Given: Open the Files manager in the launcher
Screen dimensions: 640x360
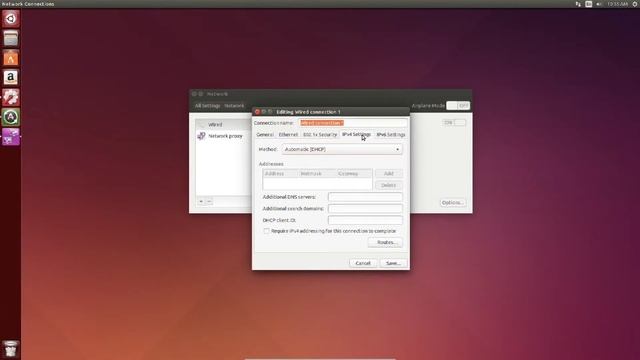Looking at the screenshot, I should pos(11,38).
